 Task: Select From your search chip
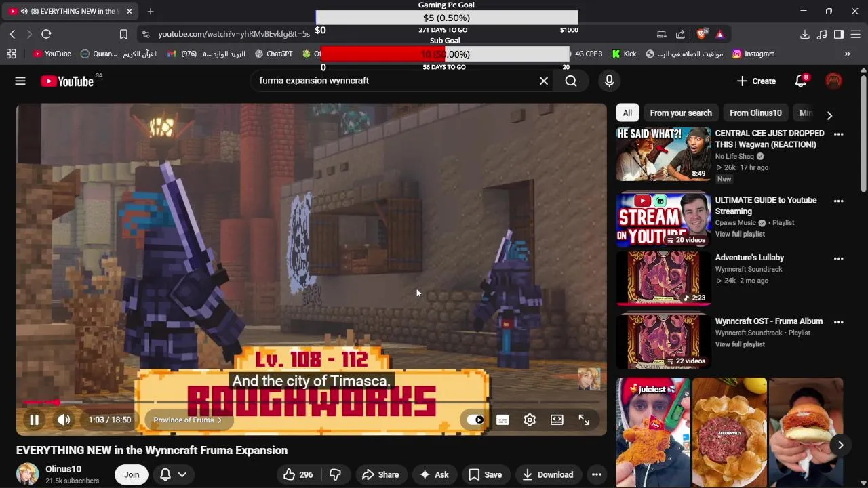point(681,113)
